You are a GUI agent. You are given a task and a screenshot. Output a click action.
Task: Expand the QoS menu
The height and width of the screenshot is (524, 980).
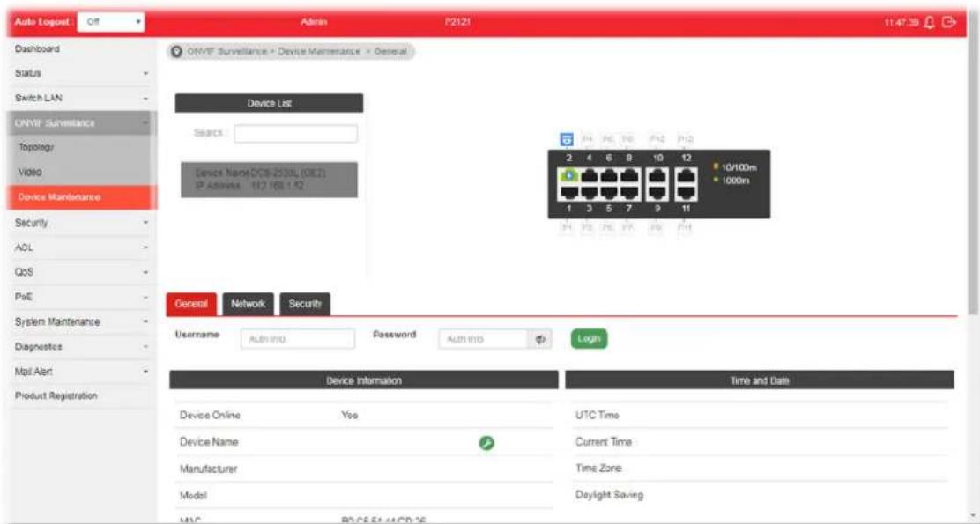pos(82,271)
